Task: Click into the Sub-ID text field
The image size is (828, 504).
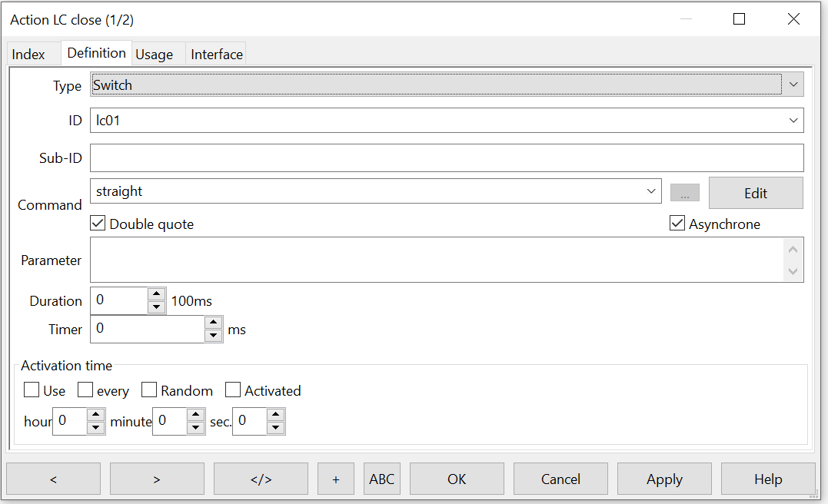Action: point(446,157)
